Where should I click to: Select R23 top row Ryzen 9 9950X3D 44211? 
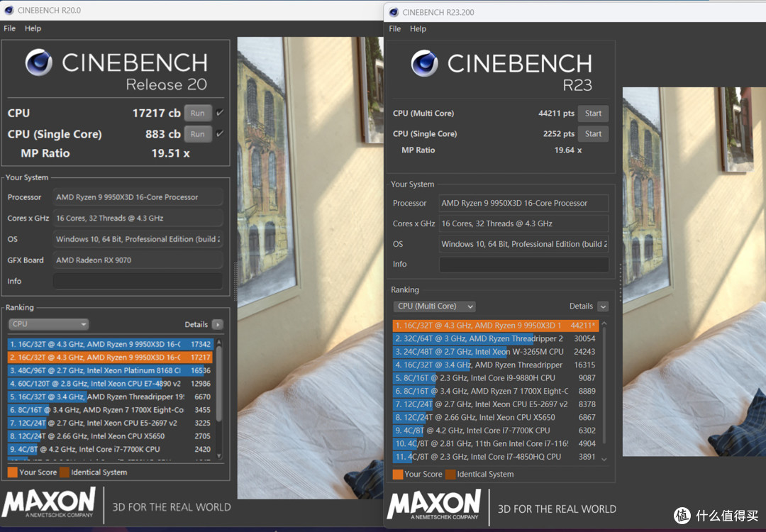point(495,326)
